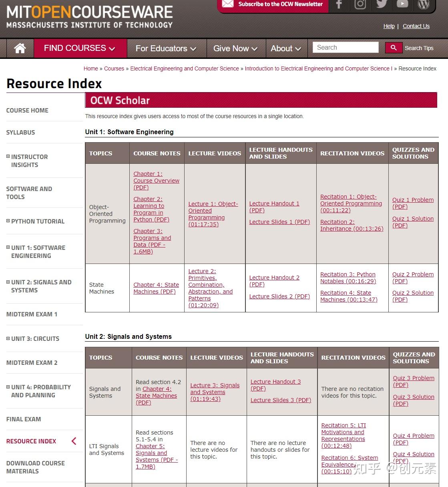Subscribe to the OCW Newsletter
The height and width of the screenshot is (487, 448).
pos(280,4)
